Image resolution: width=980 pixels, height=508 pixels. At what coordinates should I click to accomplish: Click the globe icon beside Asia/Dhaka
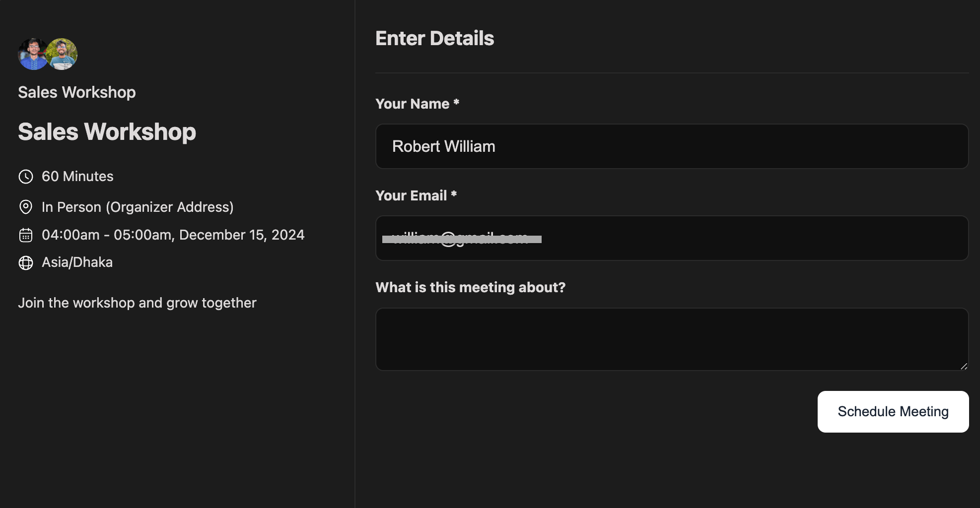click(26, 262)
